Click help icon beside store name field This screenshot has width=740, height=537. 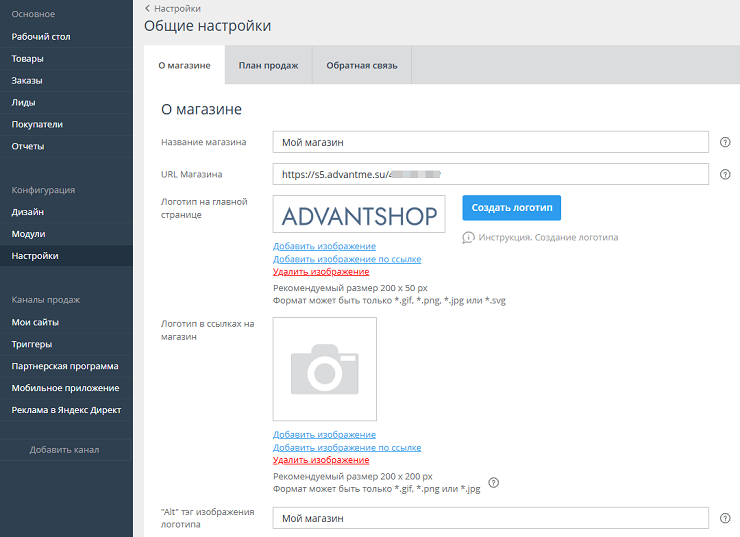[x=725, y=142]
